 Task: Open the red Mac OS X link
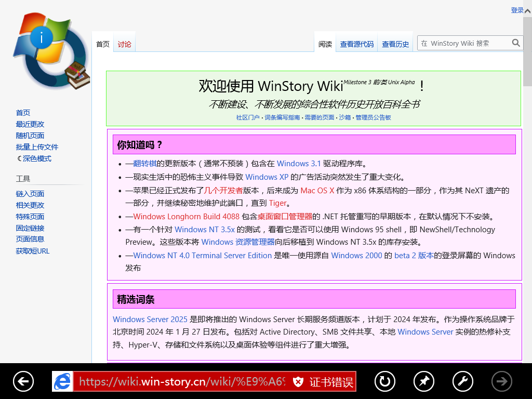pyautogui.click(x=317, y=191)
